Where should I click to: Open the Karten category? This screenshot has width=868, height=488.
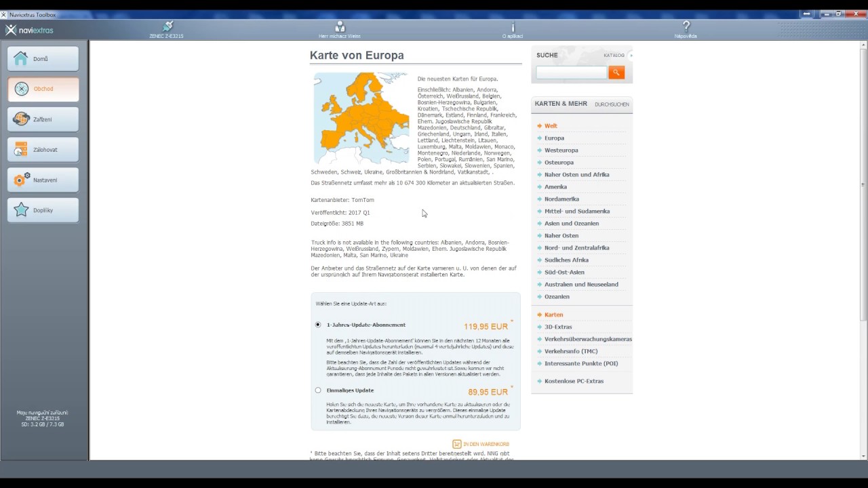coord(553,315)
